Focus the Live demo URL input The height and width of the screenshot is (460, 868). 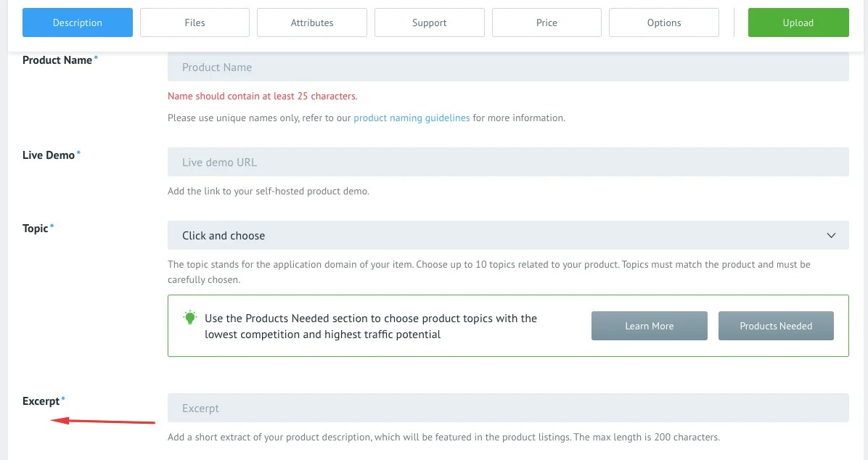[x=508, y=162]
